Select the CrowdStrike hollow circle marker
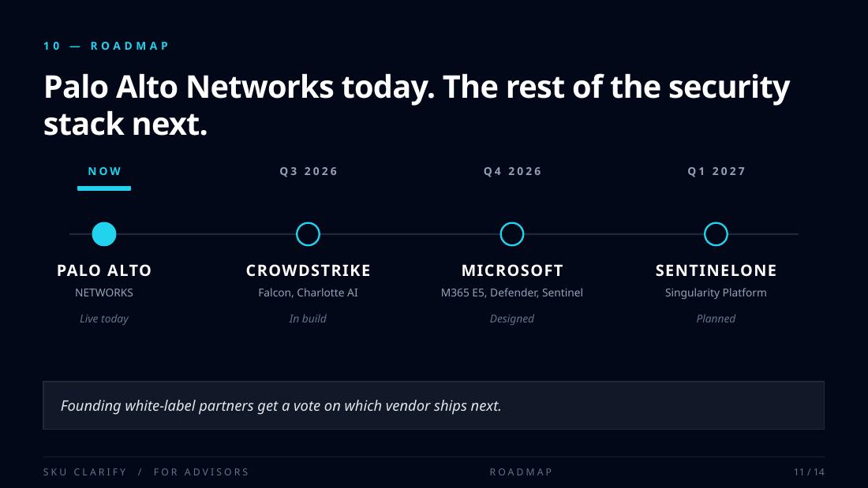This screenshot has height=488, width=868. pyautogui.click(x=308, y=234)
